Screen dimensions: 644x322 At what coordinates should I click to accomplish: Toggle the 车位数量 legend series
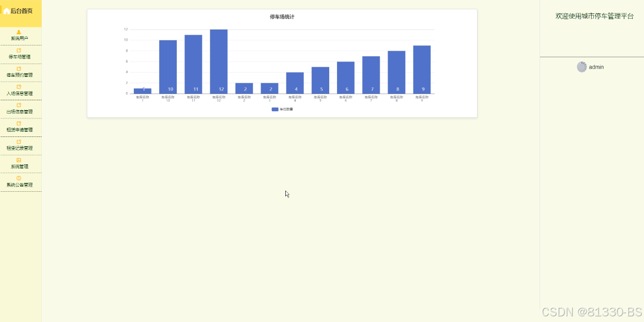point(282,109)
